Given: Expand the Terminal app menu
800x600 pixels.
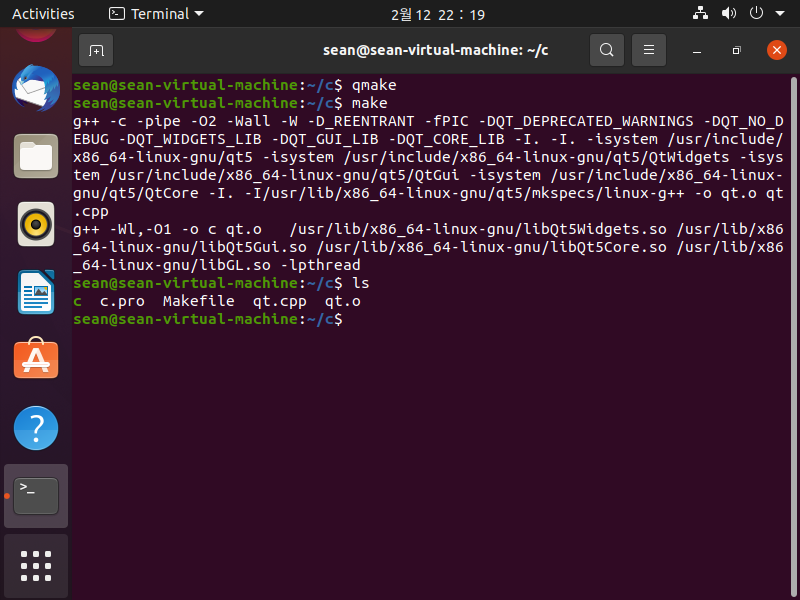Looking at the screenshot, I should coord(156,14).
